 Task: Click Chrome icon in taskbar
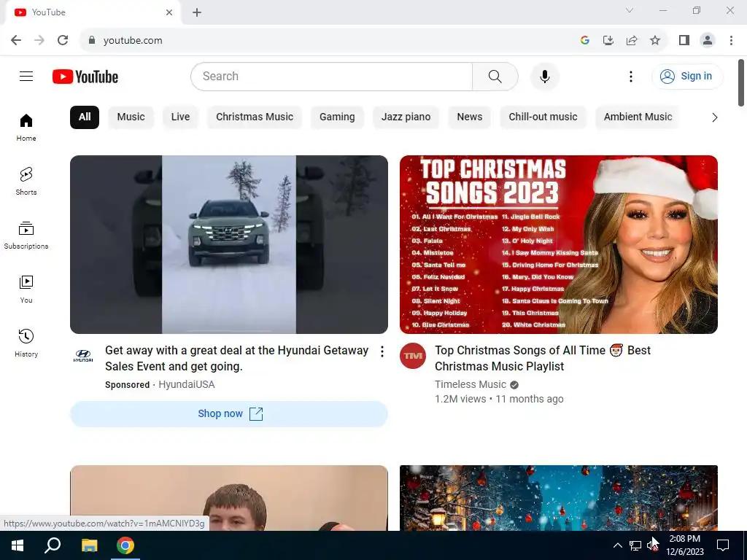(125, 545)
